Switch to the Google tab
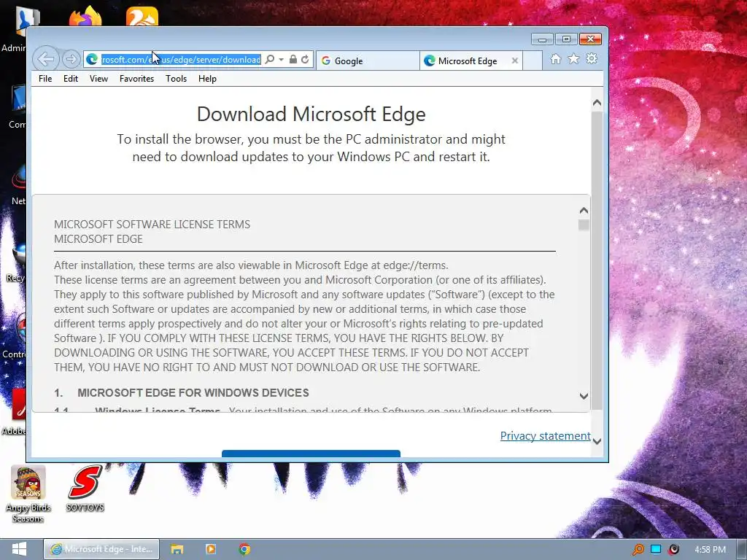This screenshot has width=747, height=560. (x=368, y=61)
